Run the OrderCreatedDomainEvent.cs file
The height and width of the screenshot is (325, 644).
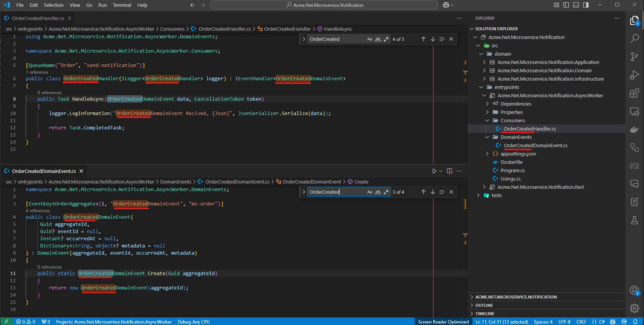pyautogui.click(x=434, y=171)
